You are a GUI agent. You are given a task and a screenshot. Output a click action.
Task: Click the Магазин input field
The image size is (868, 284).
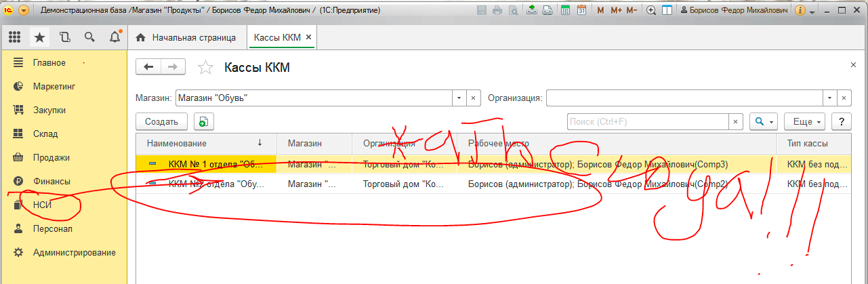(x=314, y=98)
